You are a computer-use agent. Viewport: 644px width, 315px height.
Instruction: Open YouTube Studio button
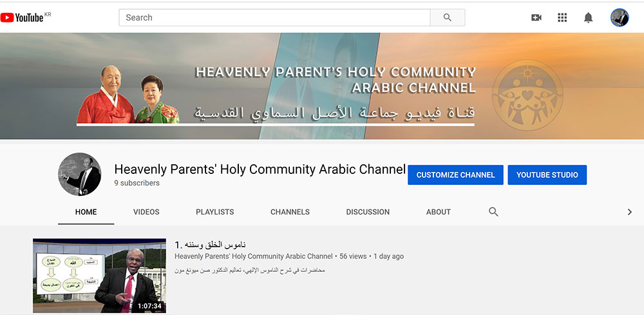pos(547,175)
